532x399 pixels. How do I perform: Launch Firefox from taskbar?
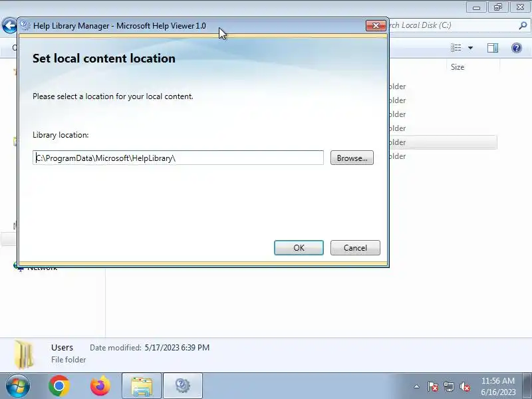[x=100, y=386]
